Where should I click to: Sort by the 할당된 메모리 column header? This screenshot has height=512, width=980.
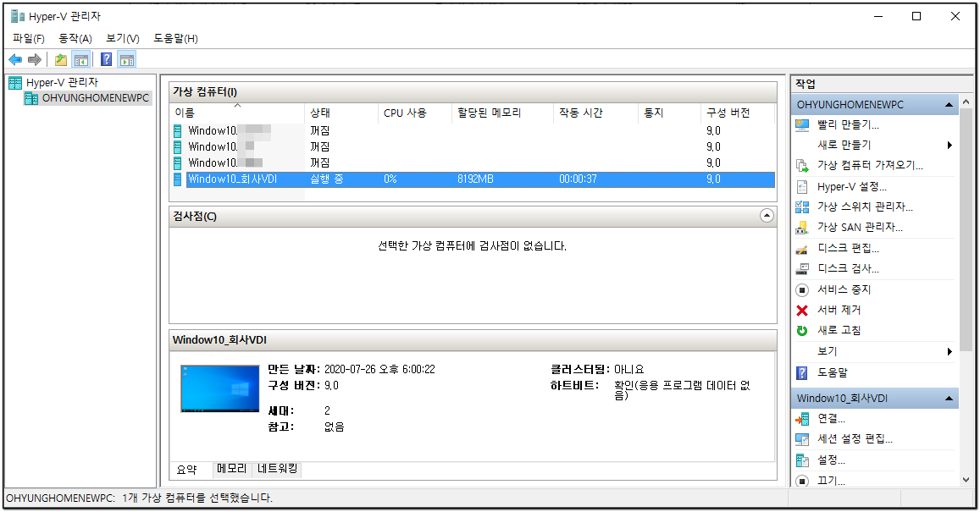pyautogui.click(x=502, y=113)
